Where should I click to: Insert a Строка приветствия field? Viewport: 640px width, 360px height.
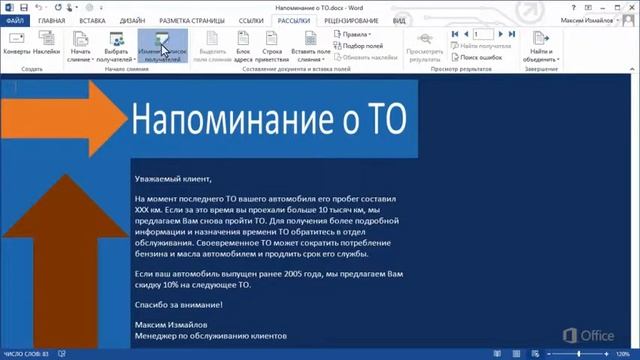click(272, 46)
